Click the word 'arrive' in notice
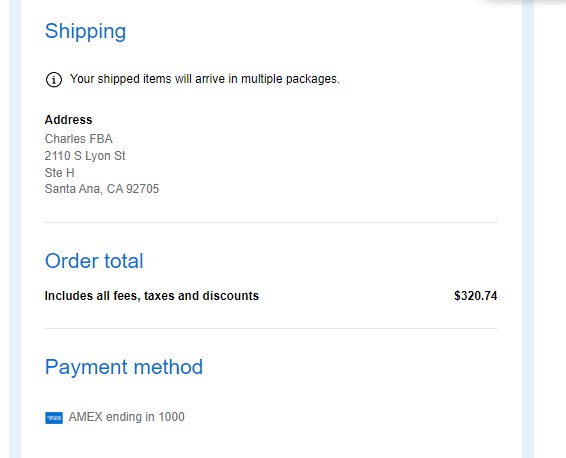The width and height of the screenshot is (566, 458). pos(210,79)
